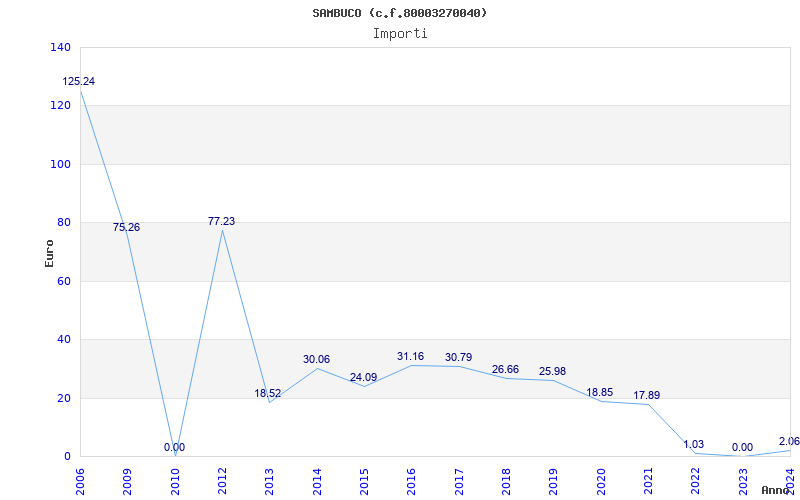Click the 120 y-axis tick label
Screen dimensions: 800x500
click(60, 106)
